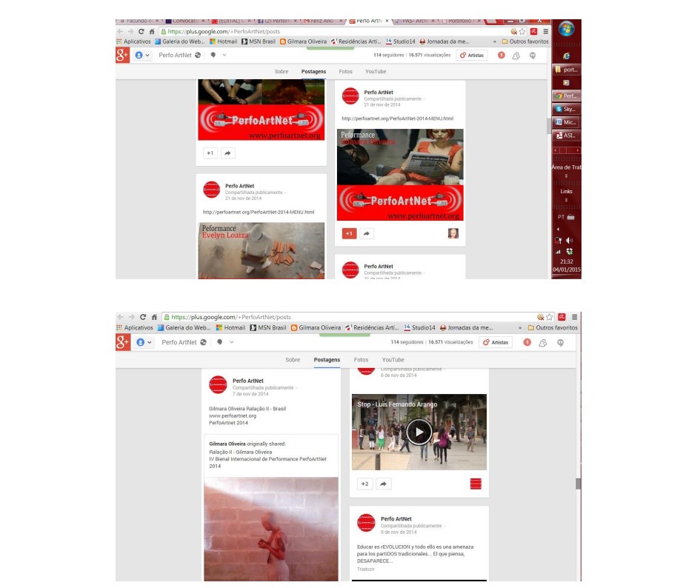Click the share arrow next to the red +1
Image resolution: width=700 pixels, height=588 pixels.
click(367, 233)
